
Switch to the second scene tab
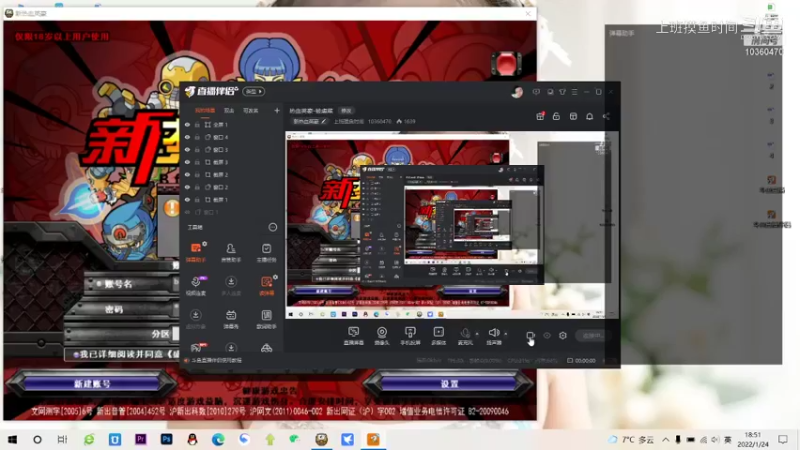(x=229, y=111)
